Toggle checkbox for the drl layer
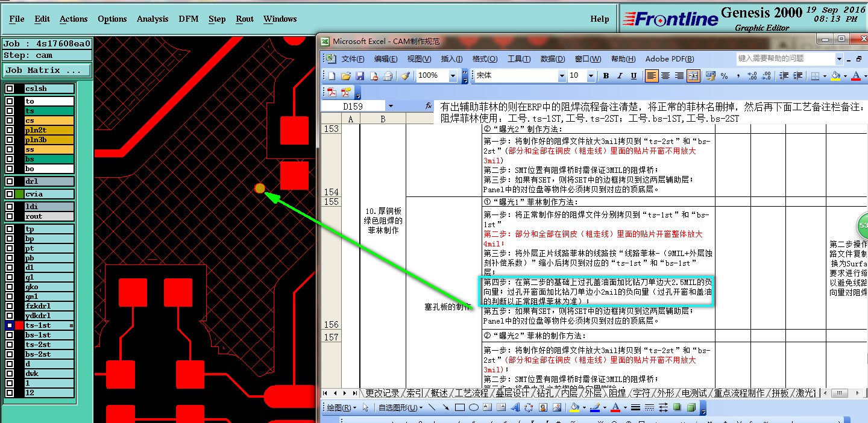Screen dimensions: 868x423 point(10,181)
